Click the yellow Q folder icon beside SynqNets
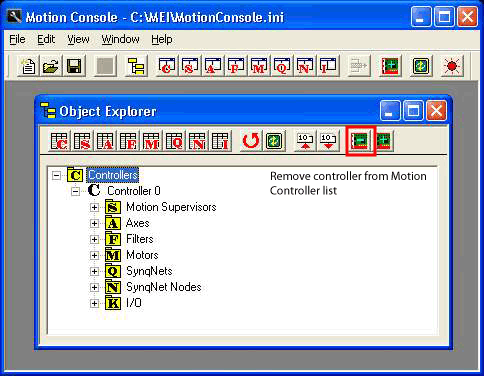 coord(113,271)
